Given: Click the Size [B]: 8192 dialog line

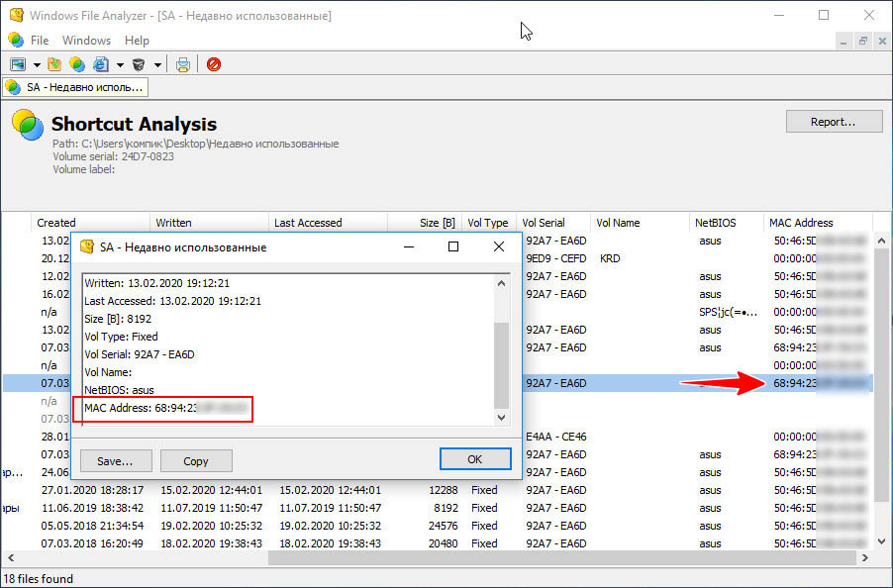Looking at the screenshot, I should pos(118,319).
